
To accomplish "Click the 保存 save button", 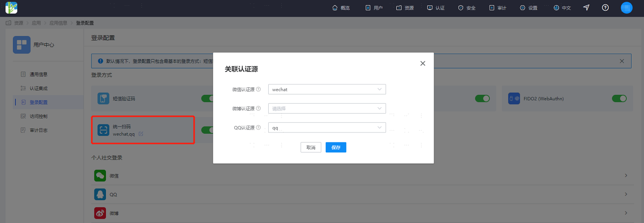I will (x=336, y=147).
